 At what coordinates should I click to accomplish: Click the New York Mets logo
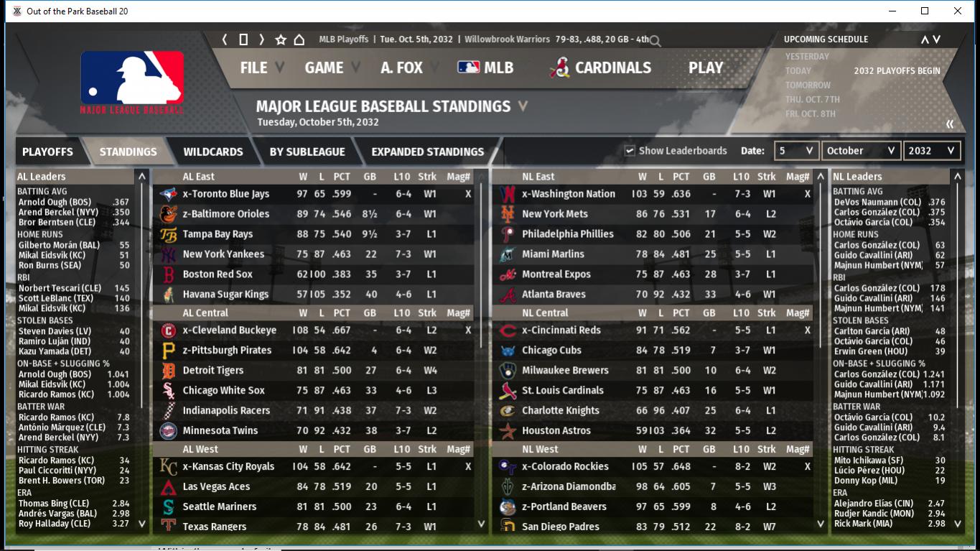(x=508, y=214)
